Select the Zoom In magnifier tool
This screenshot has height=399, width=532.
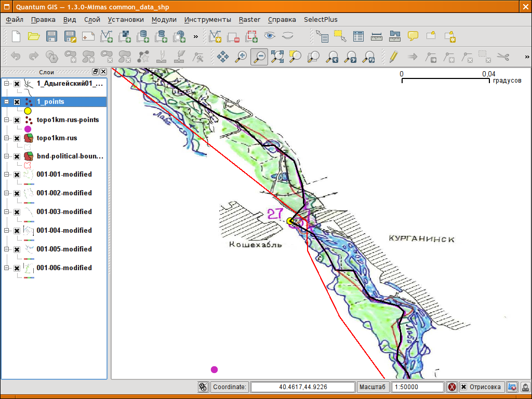241,56
